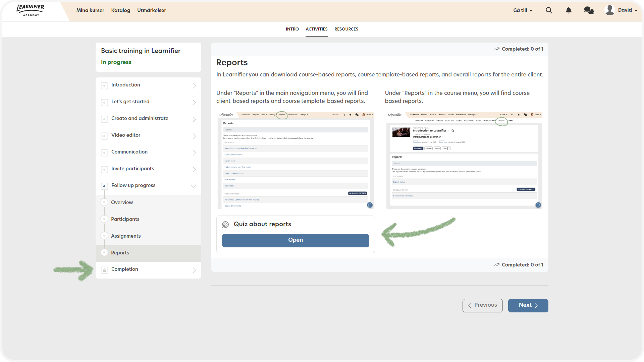Open the search magnifier icon
This screenshot has height=362, width=644.
click(x=549, y=10)
